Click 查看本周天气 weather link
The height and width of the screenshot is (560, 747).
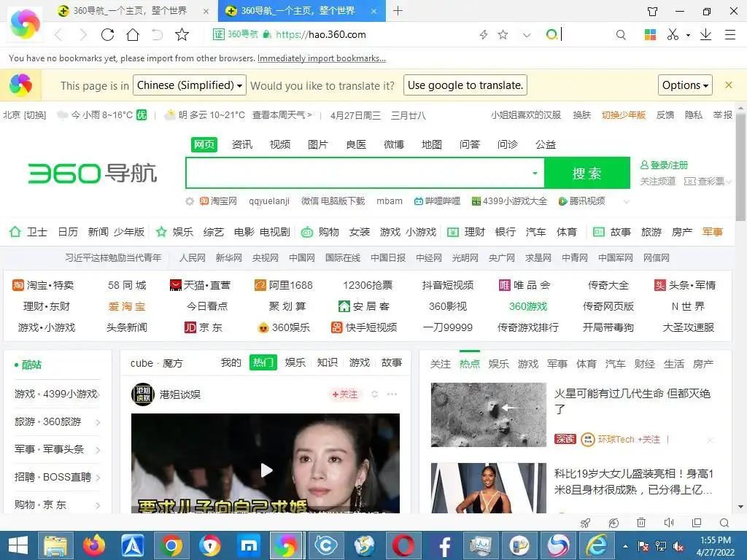(282, 115)
